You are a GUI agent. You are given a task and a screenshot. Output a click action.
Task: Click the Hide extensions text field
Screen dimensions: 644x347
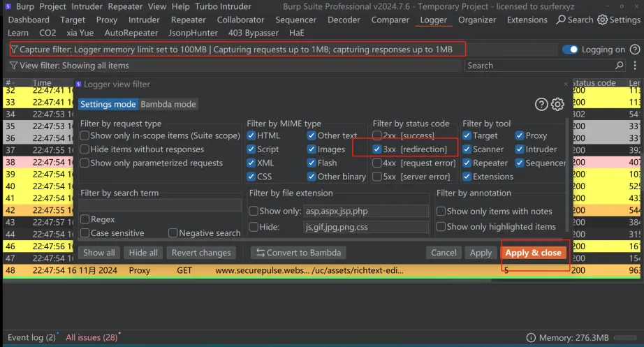365,227
